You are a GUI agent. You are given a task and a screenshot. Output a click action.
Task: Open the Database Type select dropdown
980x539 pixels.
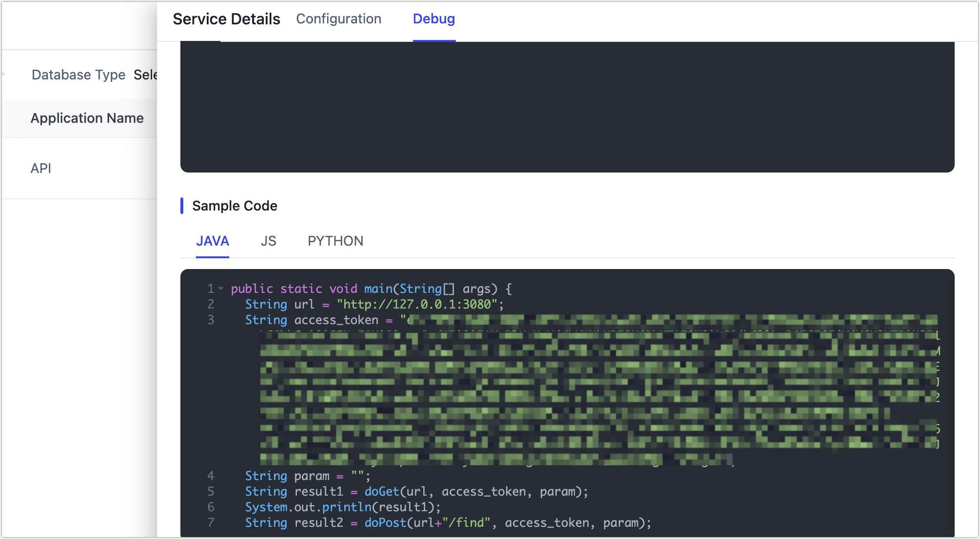point(145,75)
